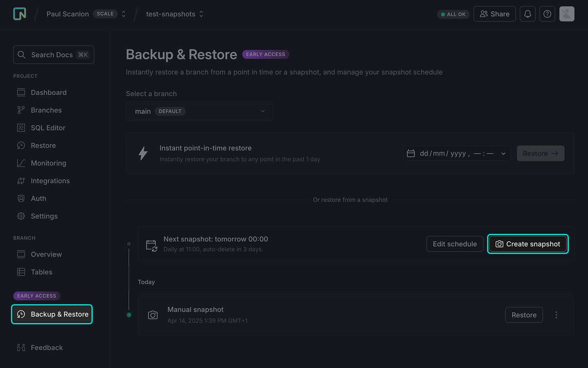Image resolution: width=588 pixels, height=368 pixels.
Task: Open the point-in-time date picker dropdown
Action: [x=503, y=153]
